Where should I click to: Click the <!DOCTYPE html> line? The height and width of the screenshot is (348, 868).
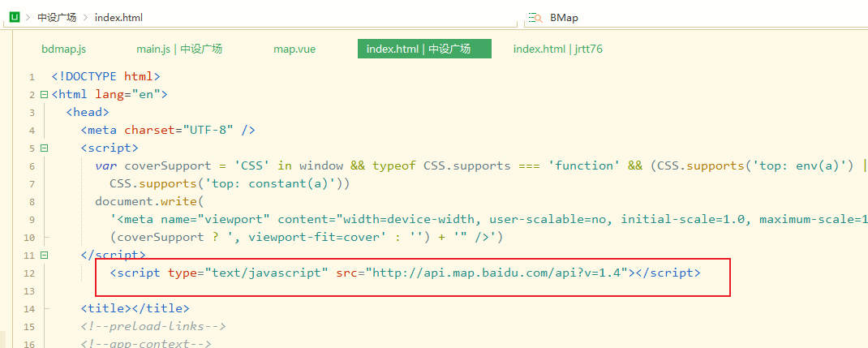point(105,76)
